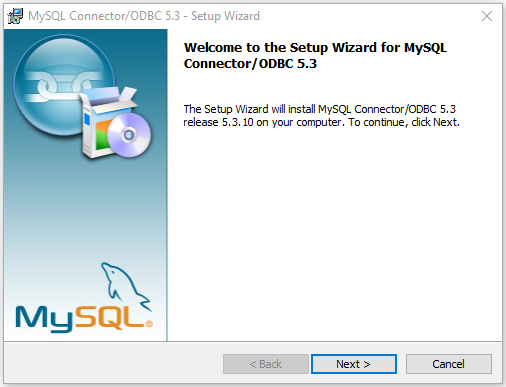Viewport: 506px width, 387px height.
Task: Click the "To continue, click Next." sentence
Action: pyautogui.click(x=404, y=122)
